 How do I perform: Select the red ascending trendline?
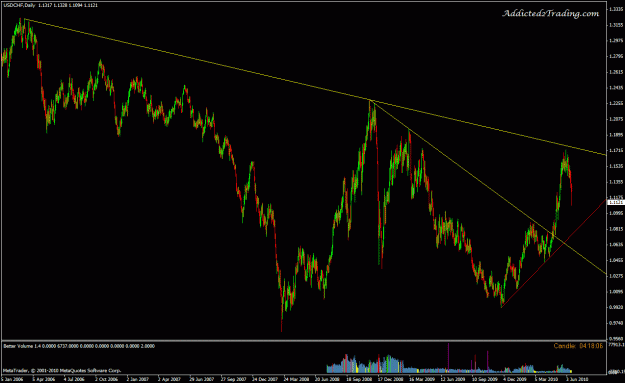tap(554, 253)
